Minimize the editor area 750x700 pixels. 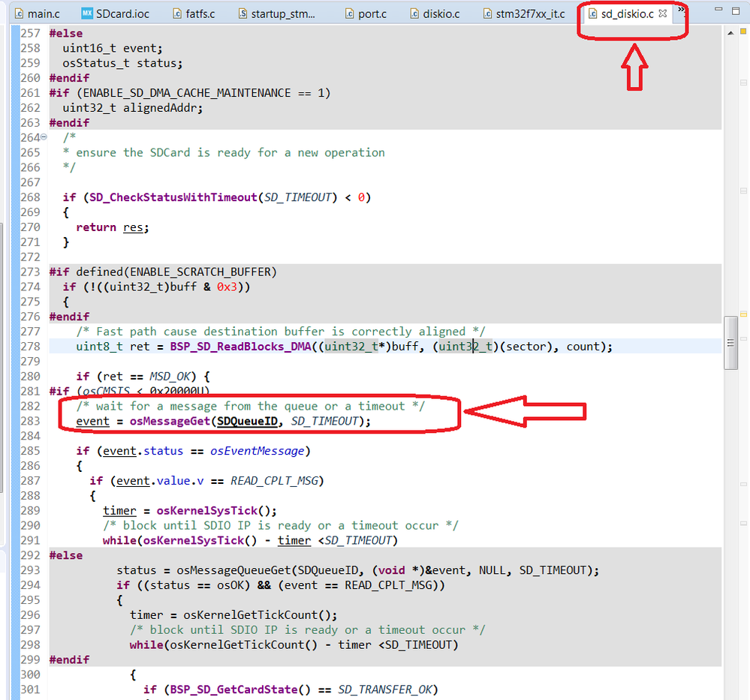pos(718,10)
